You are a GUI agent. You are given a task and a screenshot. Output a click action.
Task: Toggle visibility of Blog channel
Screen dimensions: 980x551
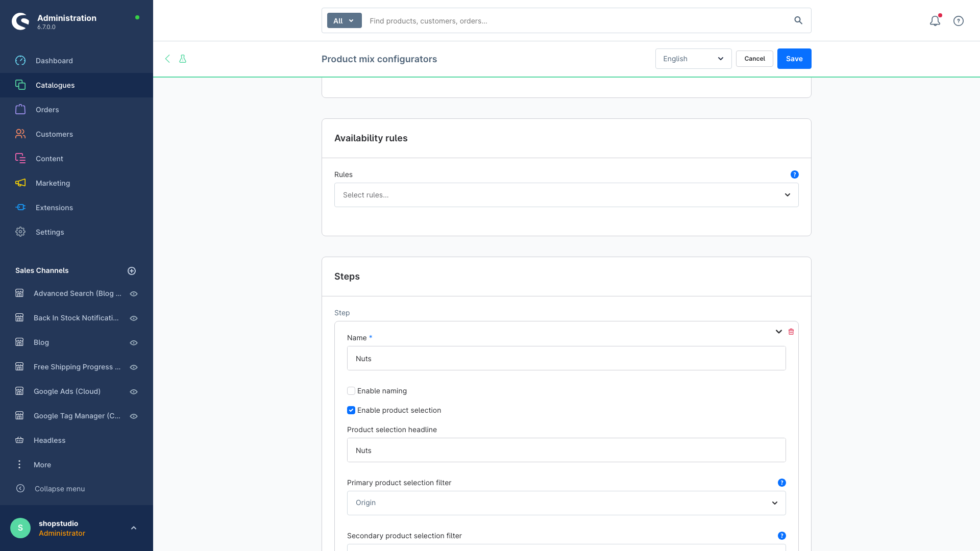pos(134,343)
